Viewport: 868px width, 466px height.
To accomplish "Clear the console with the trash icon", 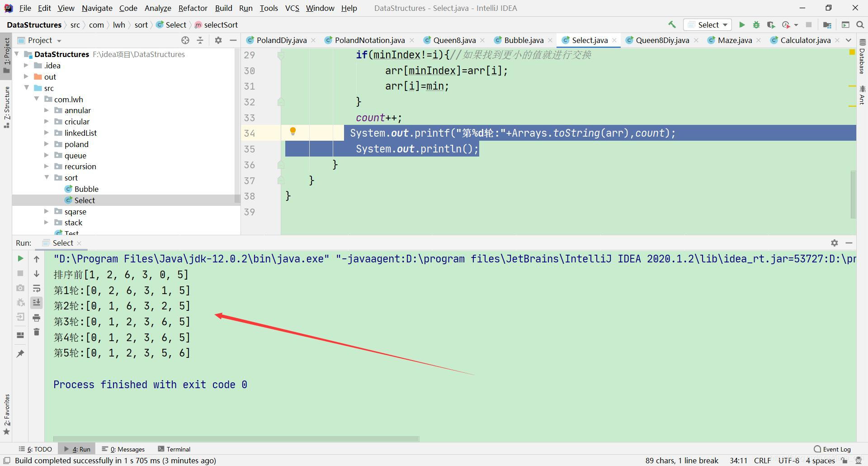I will [x=37, y=332].
